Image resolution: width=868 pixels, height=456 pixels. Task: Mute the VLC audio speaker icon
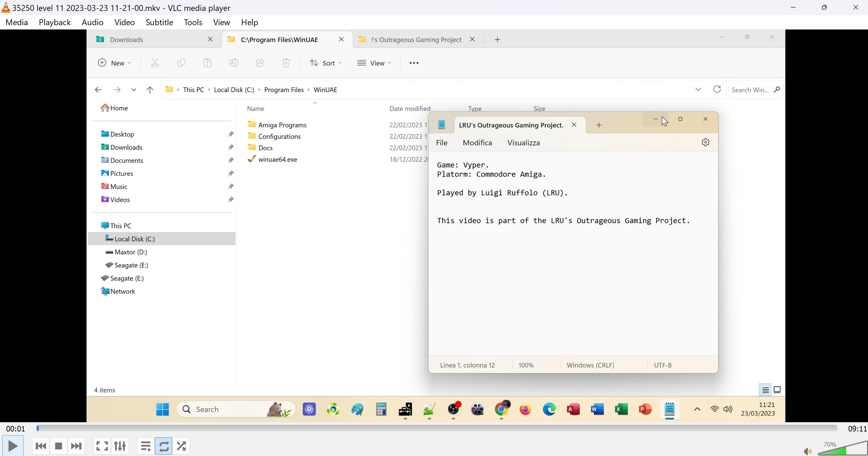[x=808, y=451]
